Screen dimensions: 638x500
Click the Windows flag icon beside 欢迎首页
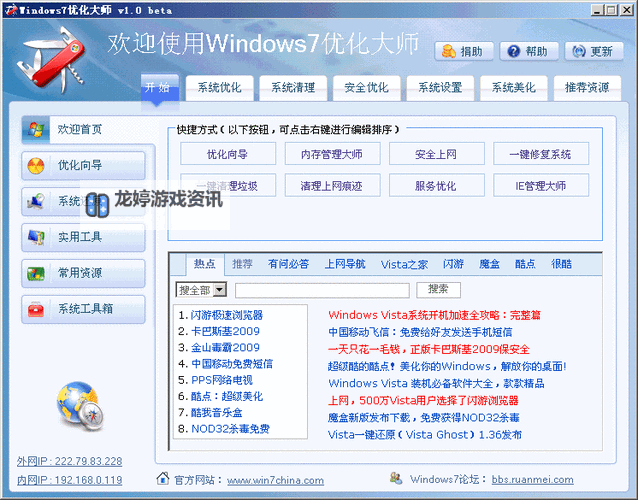click(x=36, y=129)
